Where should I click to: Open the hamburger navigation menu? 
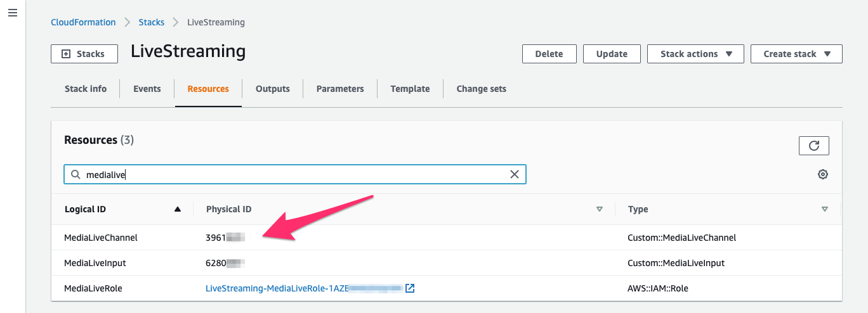[13, 13]
